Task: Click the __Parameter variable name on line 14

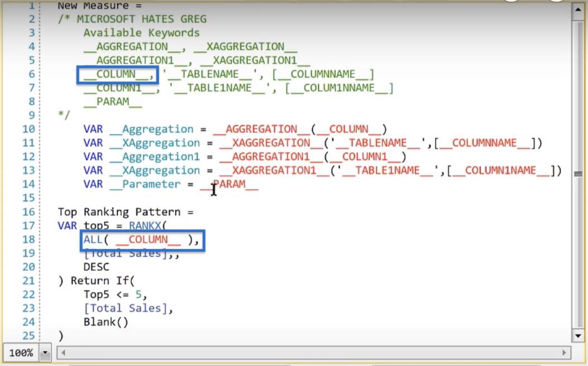Action: click(145, 184)
